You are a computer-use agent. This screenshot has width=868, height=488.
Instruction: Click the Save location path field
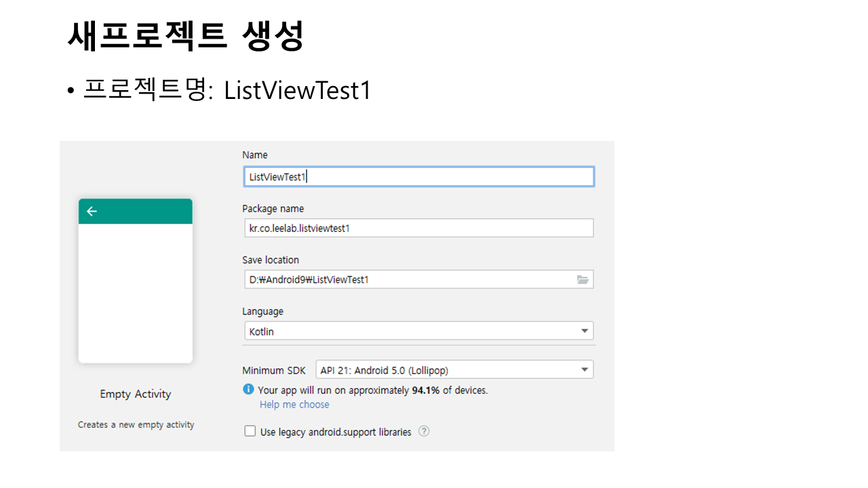(x=407, y=280)
